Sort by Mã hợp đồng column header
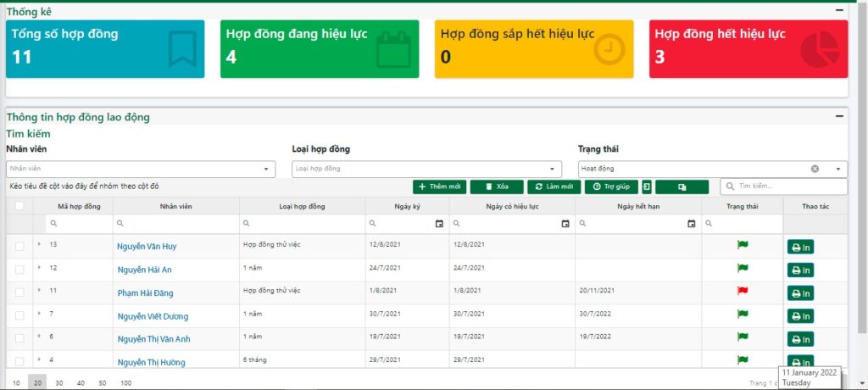 coord(79,206)
